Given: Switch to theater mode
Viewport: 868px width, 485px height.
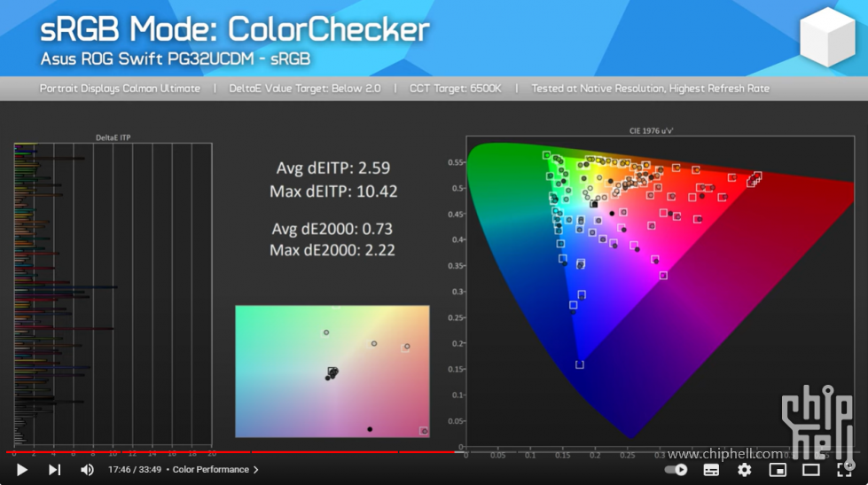Looking at the screenshot, I should click(x=811, y=470).
